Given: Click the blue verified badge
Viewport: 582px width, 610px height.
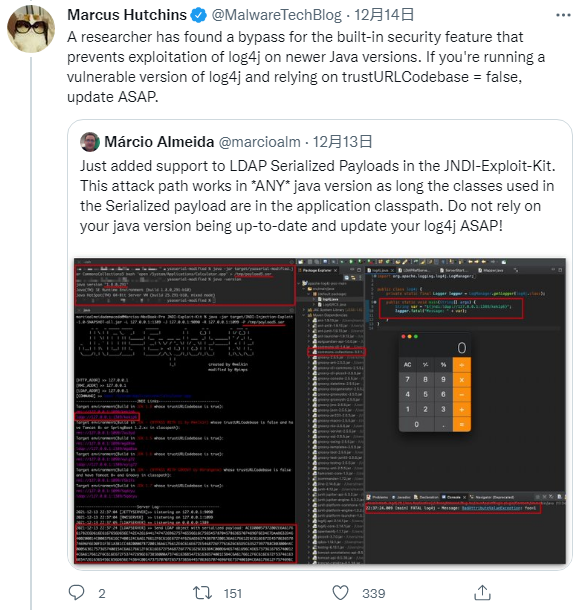Looking at the screenshot, I should click(x=199, y=15).
